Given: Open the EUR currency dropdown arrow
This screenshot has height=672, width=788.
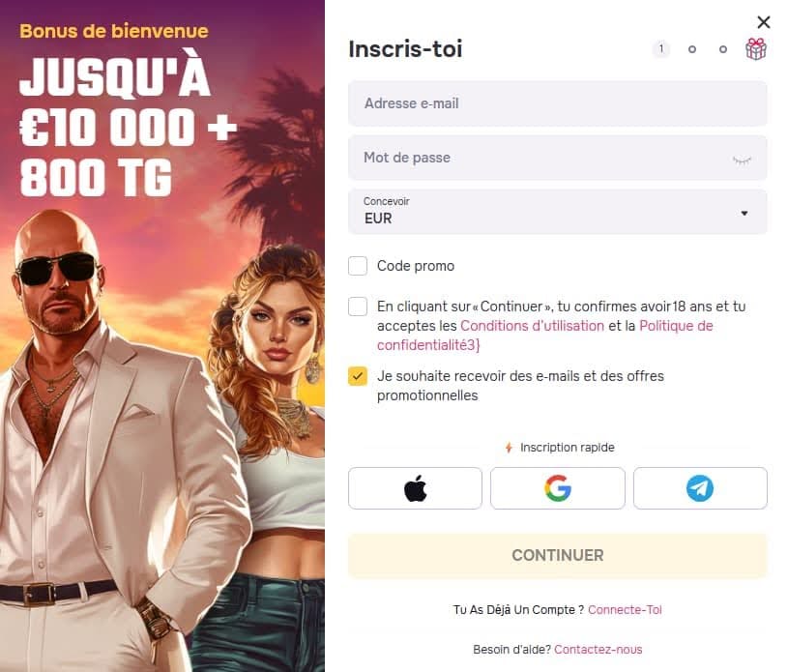Looking at the screenshot, I should click(744, 213).
